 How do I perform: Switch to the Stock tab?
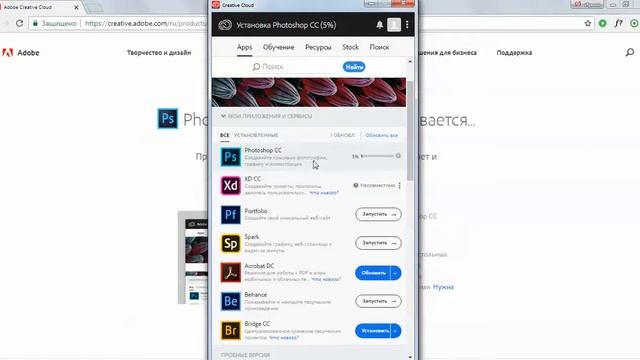(x=350, y=47)
